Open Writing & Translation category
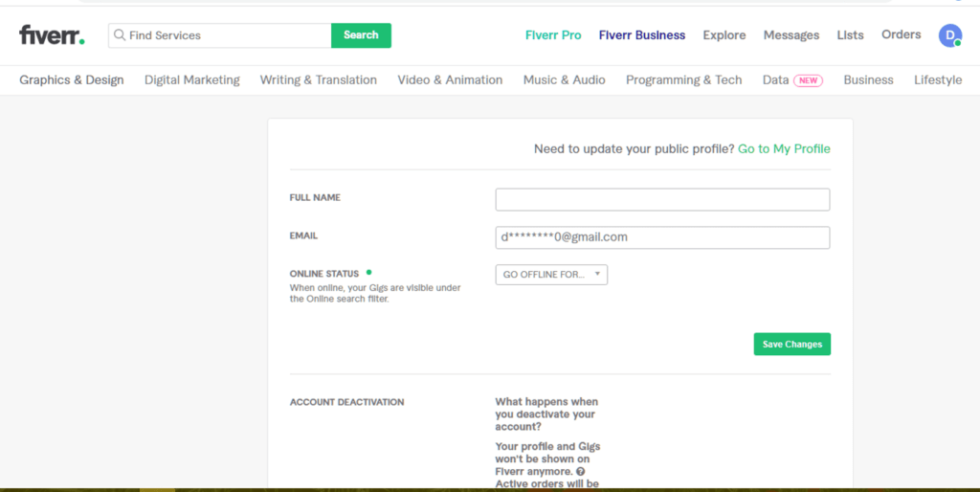Viewport: 980px width, 492px height. pyautogui.click(x=318, y=80)
